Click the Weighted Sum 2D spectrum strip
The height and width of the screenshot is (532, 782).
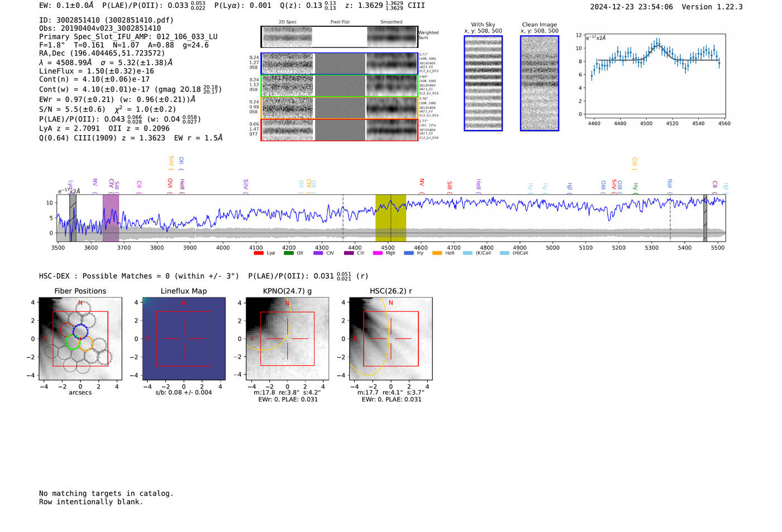point(340,37)
